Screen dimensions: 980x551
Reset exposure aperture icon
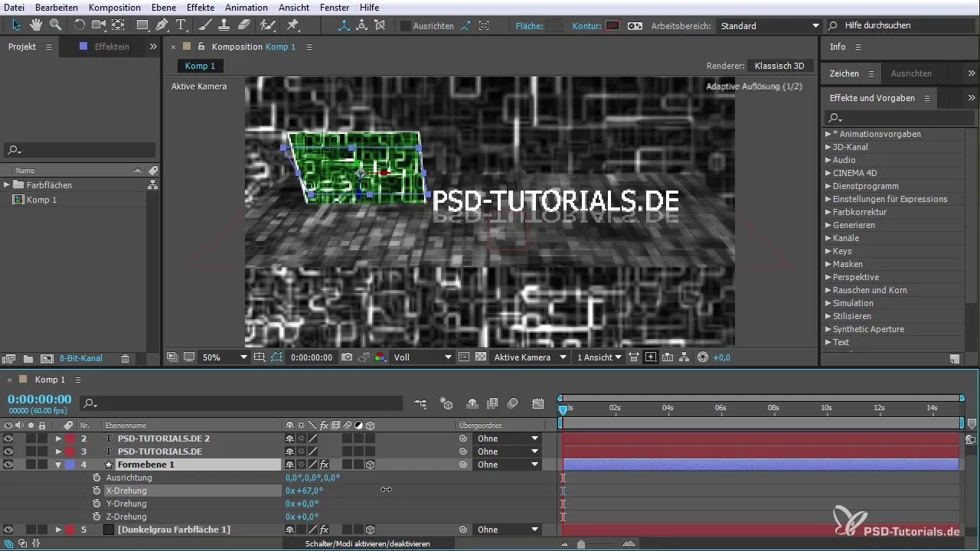tap(702, 357)
